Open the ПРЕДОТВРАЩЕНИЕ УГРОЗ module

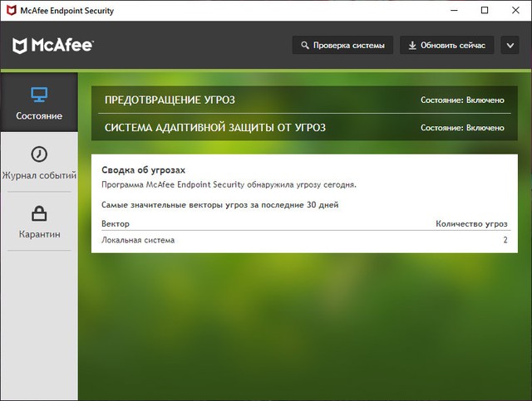click(x=170, y=100)
